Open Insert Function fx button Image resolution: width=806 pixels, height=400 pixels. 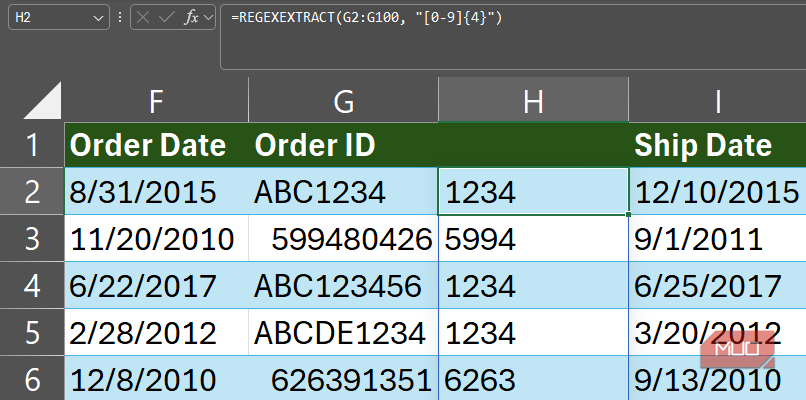pyautogui.click(x=191, y=18)
